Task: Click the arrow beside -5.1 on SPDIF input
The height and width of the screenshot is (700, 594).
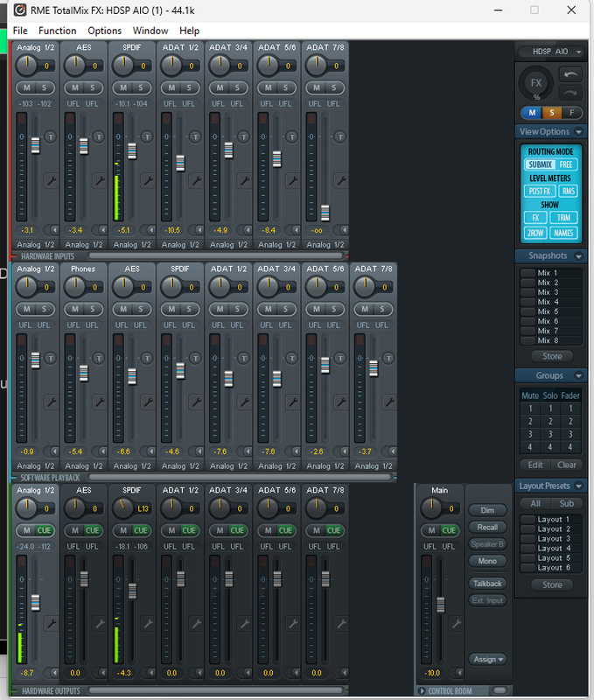Action: pyautogui.click(x=150, y=230)
